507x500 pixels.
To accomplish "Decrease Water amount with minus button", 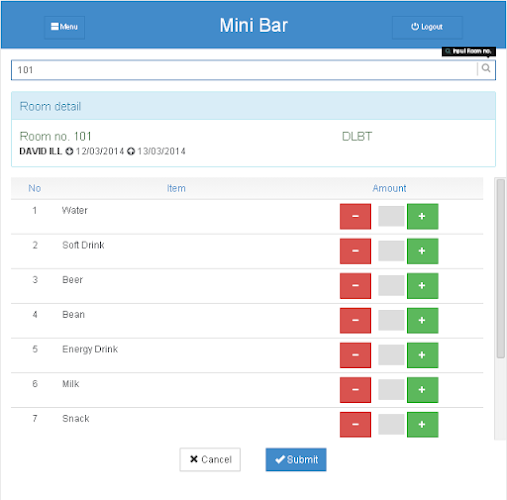I will pos(355,217).
